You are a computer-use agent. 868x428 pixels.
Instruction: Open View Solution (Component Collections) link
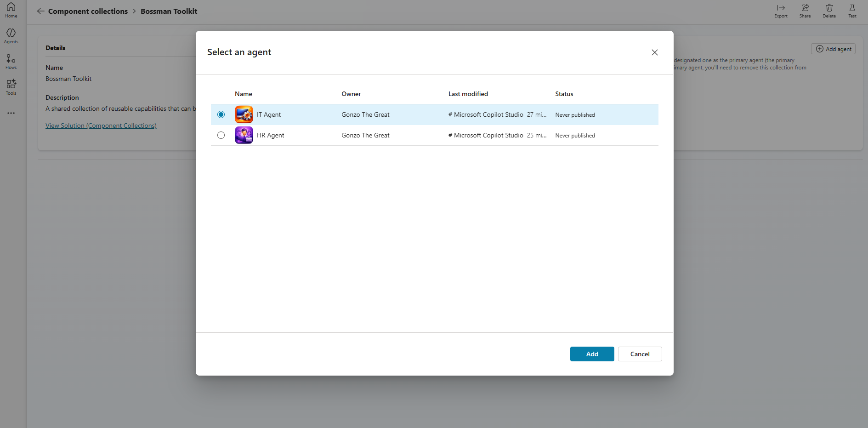tap(101, 126)
